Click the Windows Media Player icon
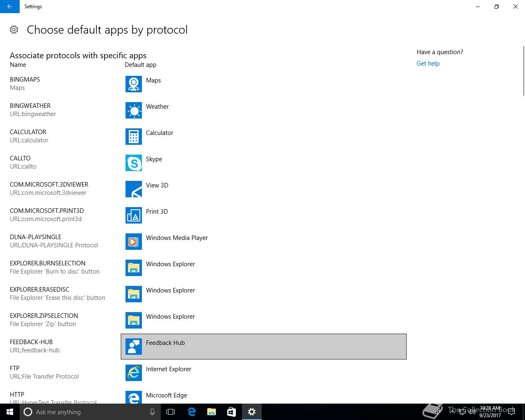Screen dimensions: 525x420 pos(134,242)
